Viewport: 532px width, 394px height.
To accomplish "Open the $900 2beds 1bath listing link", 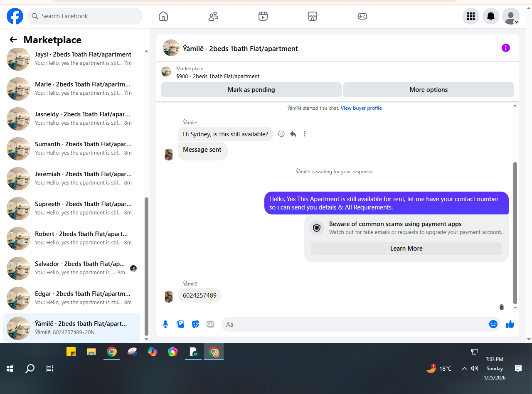I will [218, 76].
